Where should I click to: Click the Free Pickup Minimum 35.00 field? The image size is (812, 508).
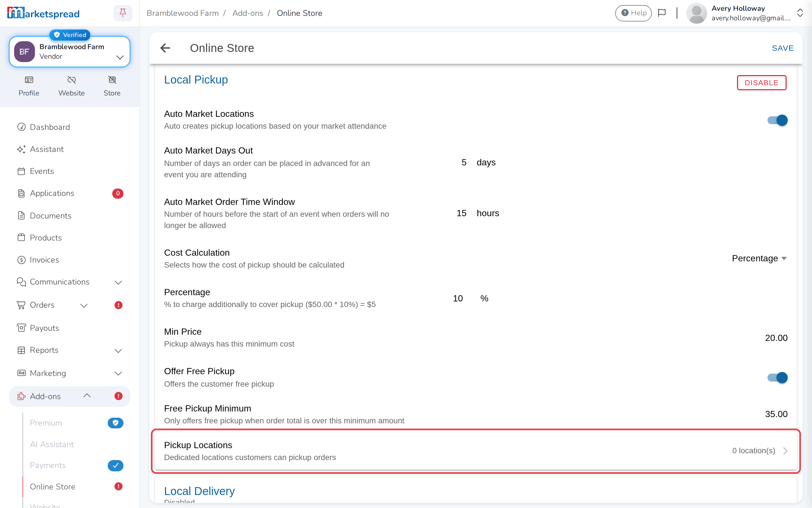click(776, 414)
